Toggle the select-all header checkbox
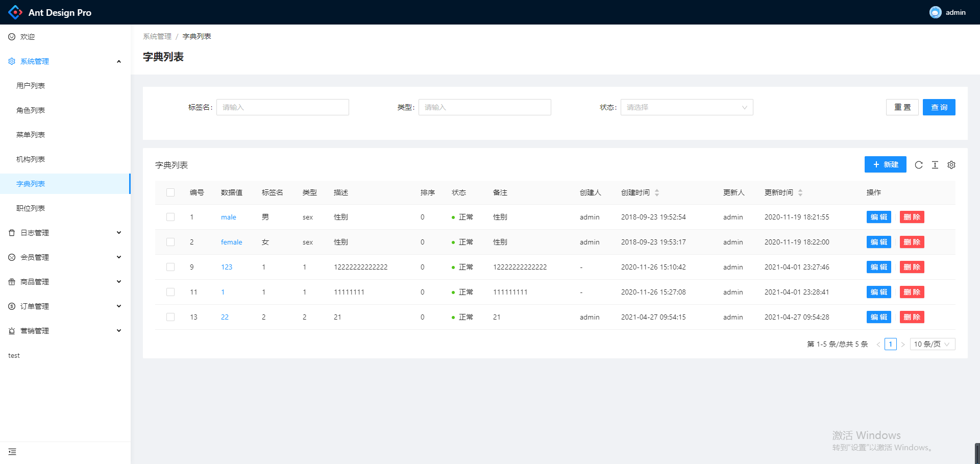The image size is (980, 464). point(170,192)
